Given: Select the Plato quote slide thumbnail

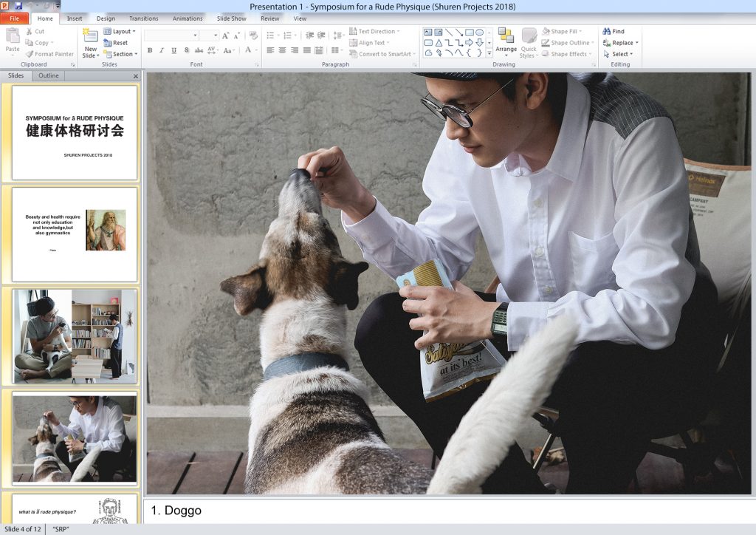Looking at the screenshot, I should [x=75, y=234].
